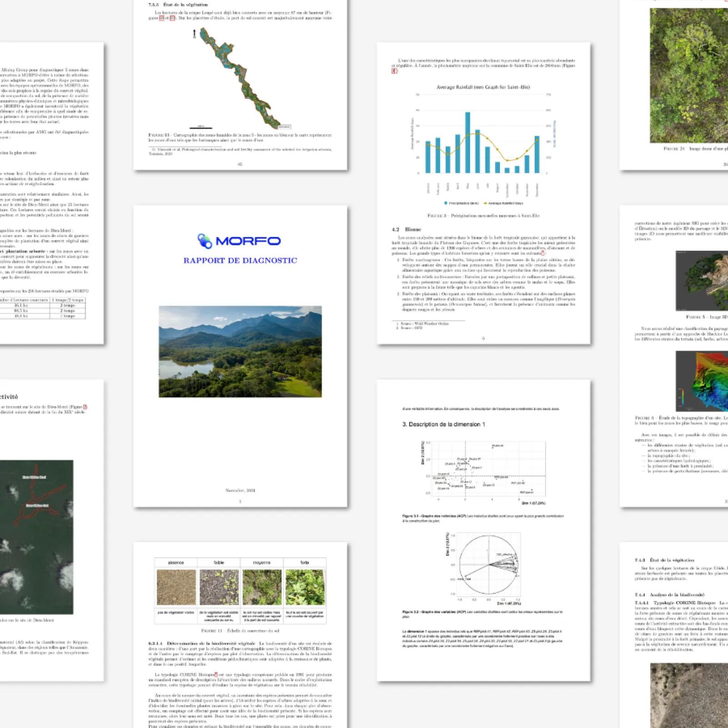Follow the red footnote link after 'CORINE Biotopes'

point(216,674)
